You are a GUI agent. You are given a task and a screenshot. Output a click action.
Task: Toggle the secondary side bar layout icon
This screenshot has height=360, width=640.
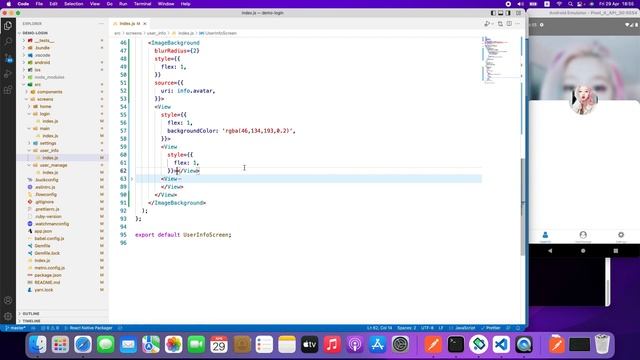coord(508,13)
